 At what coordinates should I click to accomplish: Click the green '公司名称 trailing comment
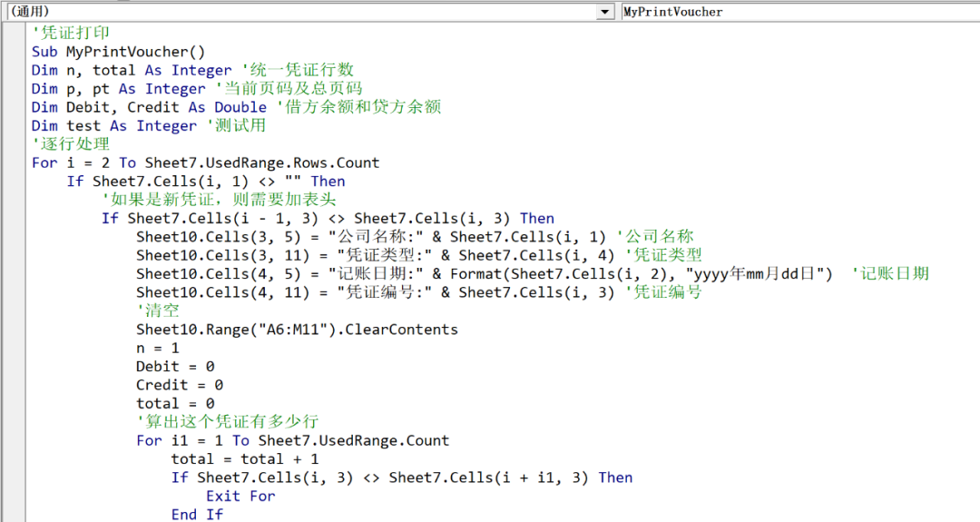[x=655, y=237]
